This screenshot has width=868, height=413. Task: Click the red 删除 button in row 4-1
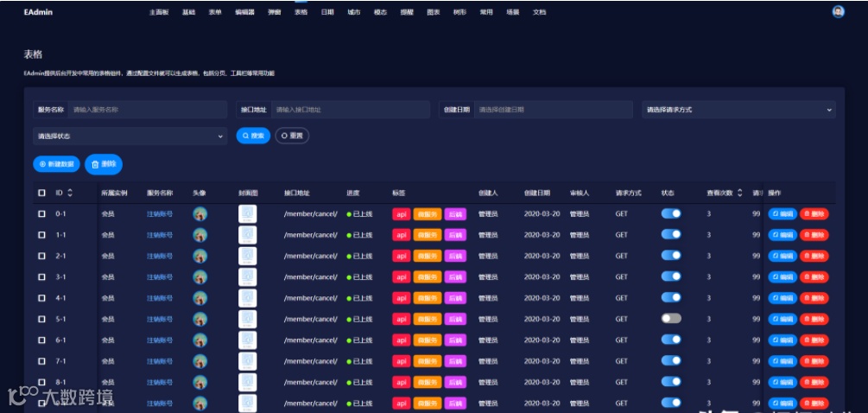point(814,298)
